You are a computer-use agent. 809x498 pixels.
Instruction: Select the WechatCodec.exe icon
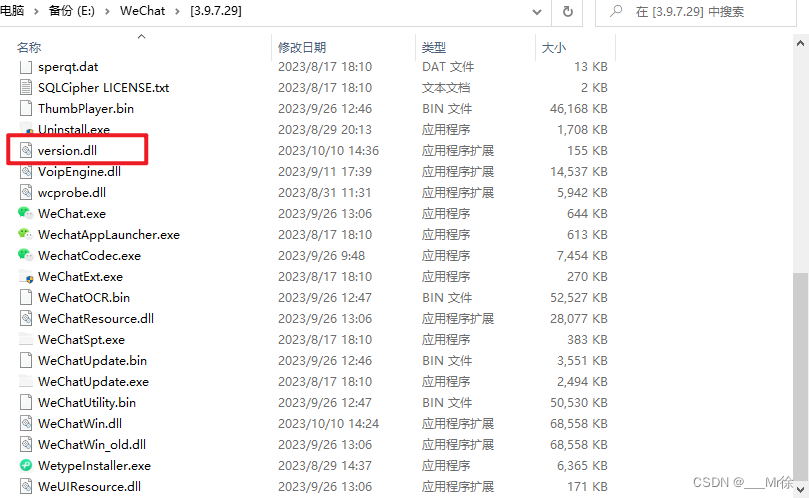[25, 255]
